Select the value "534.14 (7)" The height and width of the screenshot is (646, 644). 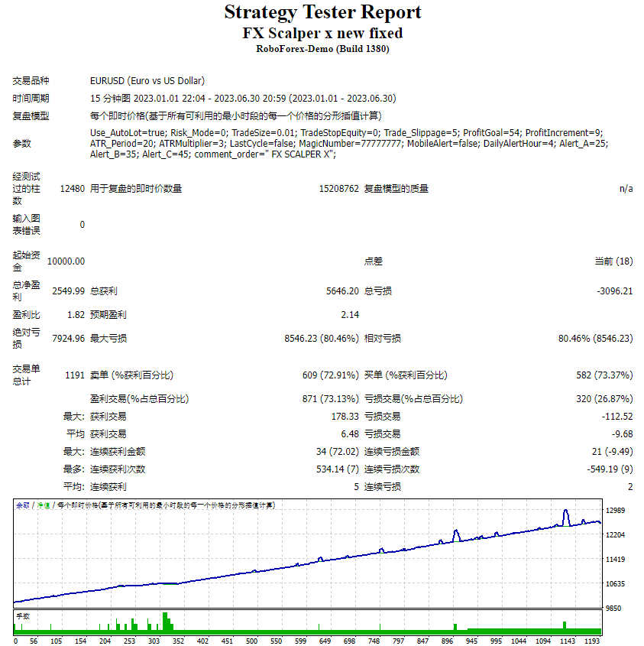338,469
